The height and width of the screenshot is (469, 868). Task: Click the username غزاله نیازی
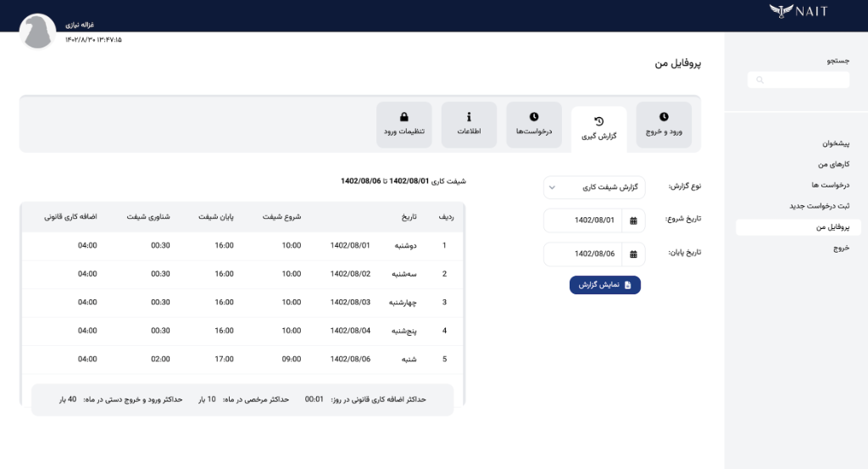coord(80,25)
